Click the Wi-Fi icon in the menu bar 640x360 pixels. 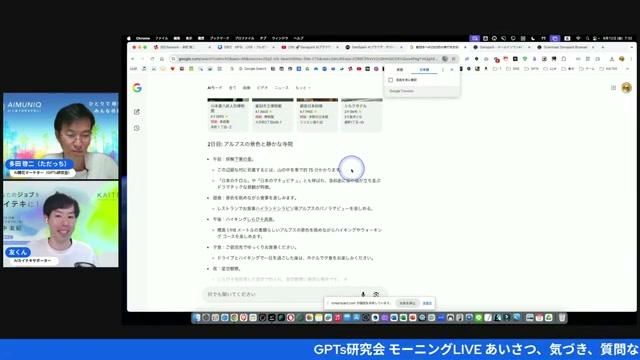pyautogui.click(x=578, y=38)
